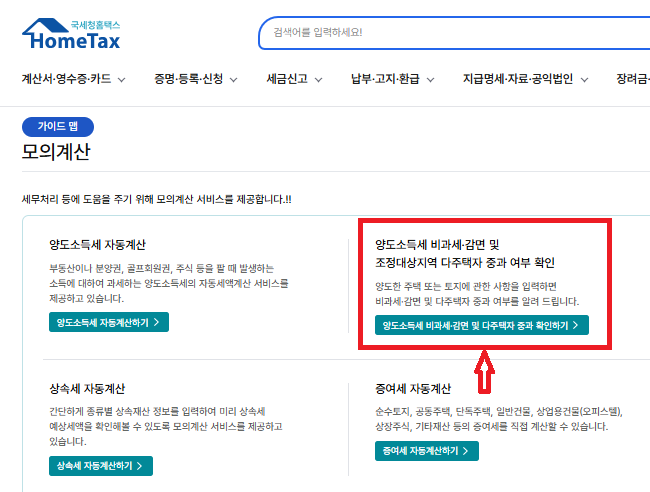Click the 증여세 자동계산하기 button
650x492 pixels.
click(x=426, y=451)
